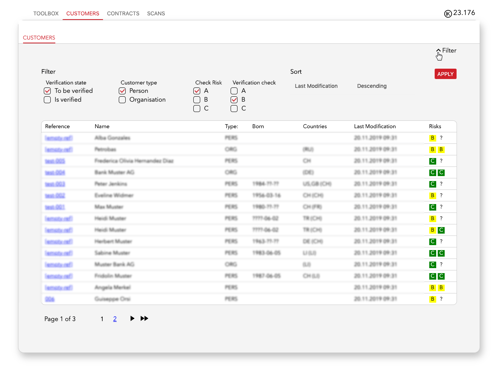
Task: Tick Check Risk C checkbox
Action: [x=197, y=109]
